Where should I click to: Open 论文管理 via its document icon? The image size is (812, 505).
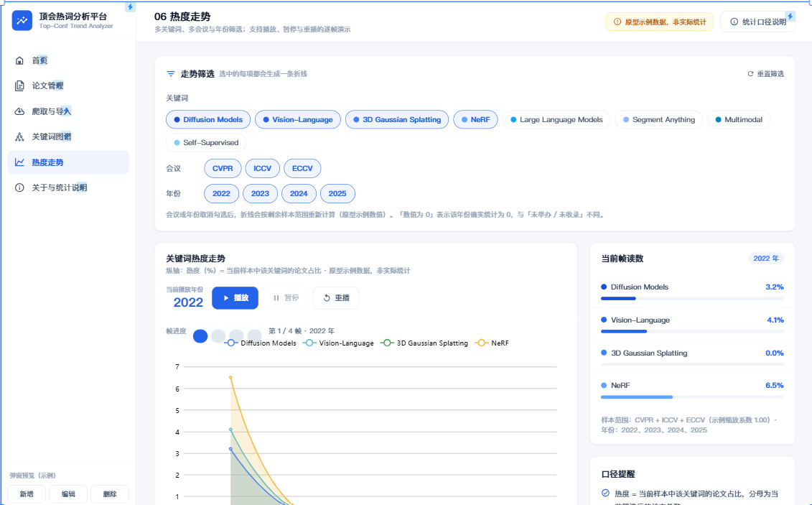[19, 86]
